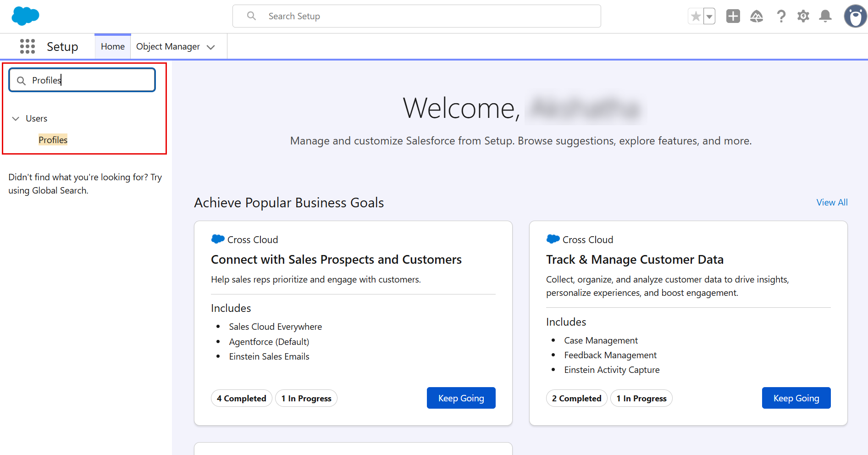This screenshot has width=868, height=455.
Task: Click View All business goals link
Action: click(832, 202)
